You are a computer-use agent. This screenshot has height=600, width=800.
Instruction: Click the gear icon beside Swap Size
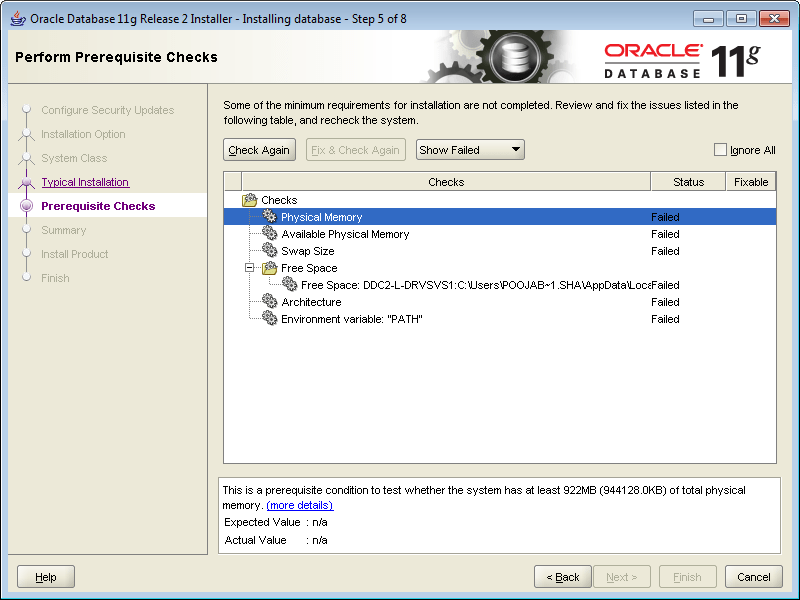269,251
